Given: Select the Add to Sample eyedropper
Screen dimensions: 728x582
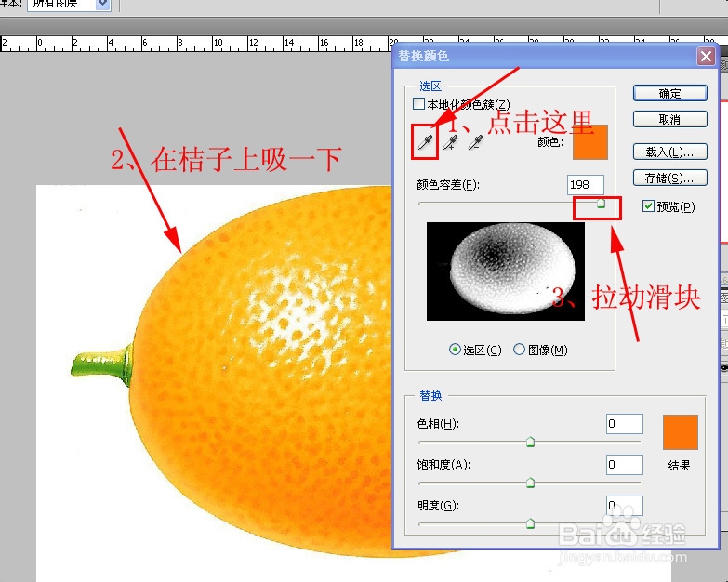Looking at the screenshot, I should pos(450,142).
